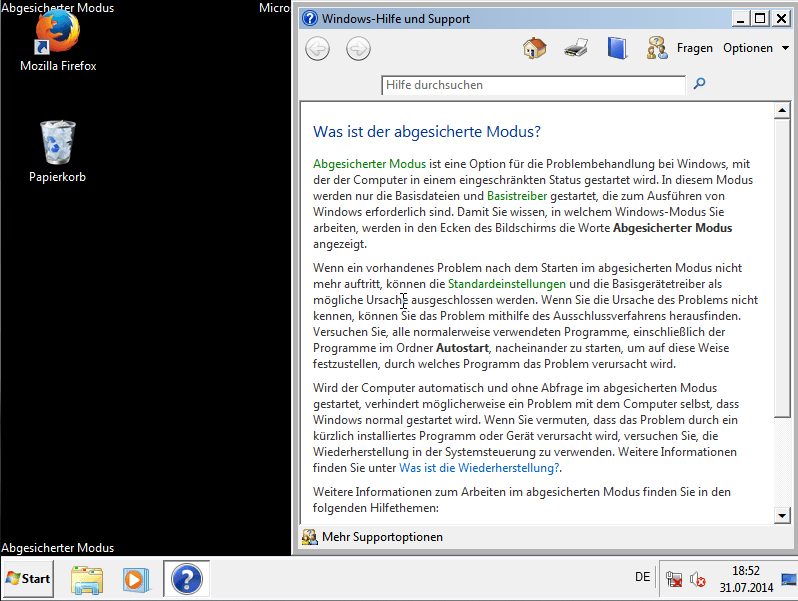Click the back navigation arrow
This screenshot has height=601, width=798.
point(317,48)
